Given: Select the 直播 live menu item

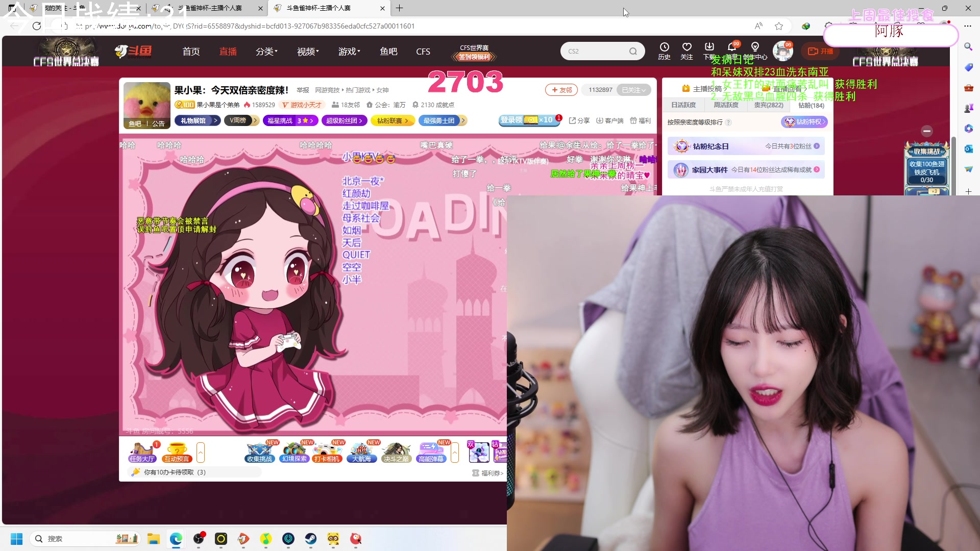Looking at the screenshot, I should (x=228, y=52).
